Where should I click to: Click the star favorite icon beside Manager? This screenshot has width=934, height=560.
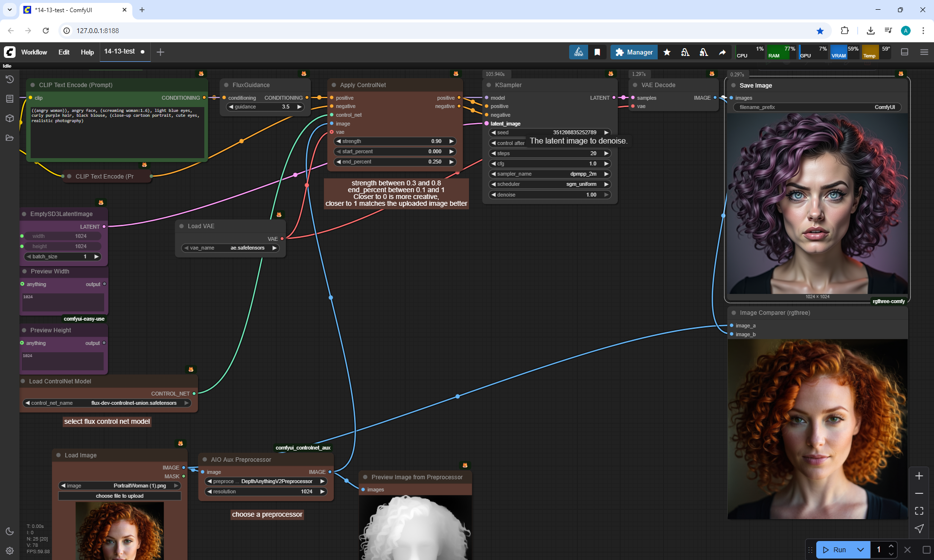pyautogui.click(x=667, y=52)
